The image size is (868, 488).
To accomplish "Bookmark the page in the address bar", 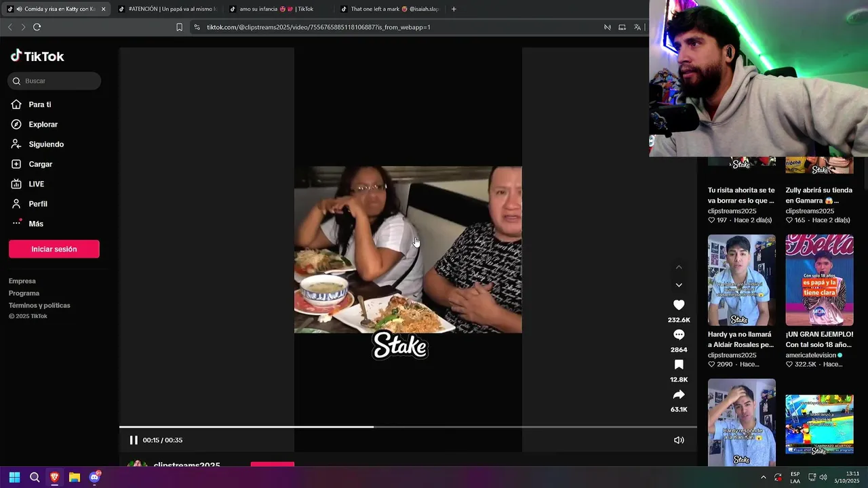I will click(179, 27).
